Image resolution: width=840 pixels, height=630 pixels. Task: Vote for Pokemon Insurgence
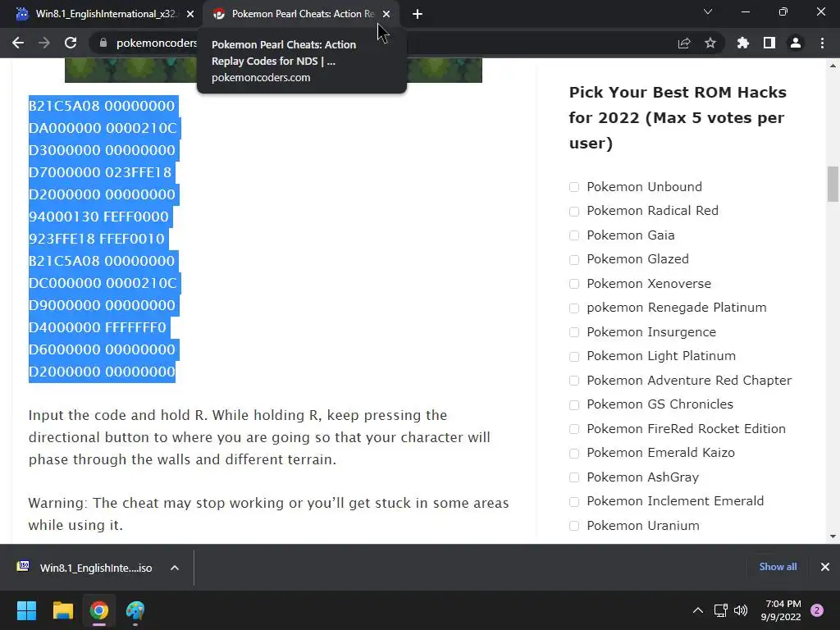[x=574, y=332]
